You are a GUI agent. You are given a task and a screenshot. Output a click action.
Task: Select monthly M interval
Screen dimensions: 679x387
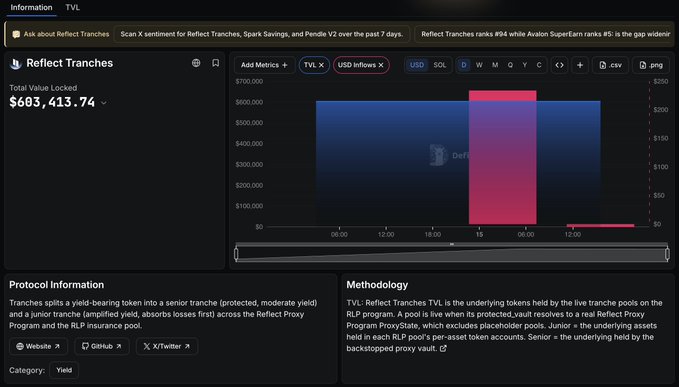point(495,65)
